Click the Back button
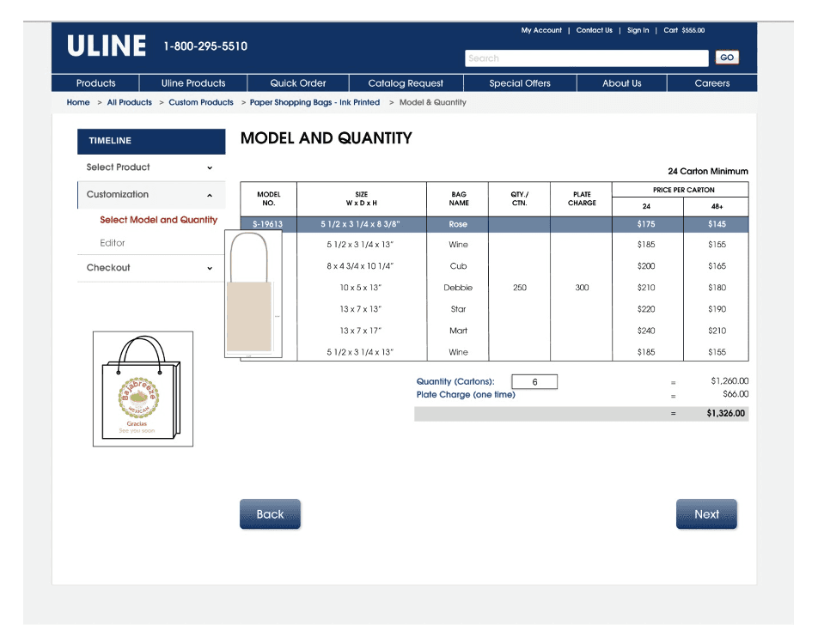Image resolution: width=818 pixels, height=644 pixels. point(270,514)
